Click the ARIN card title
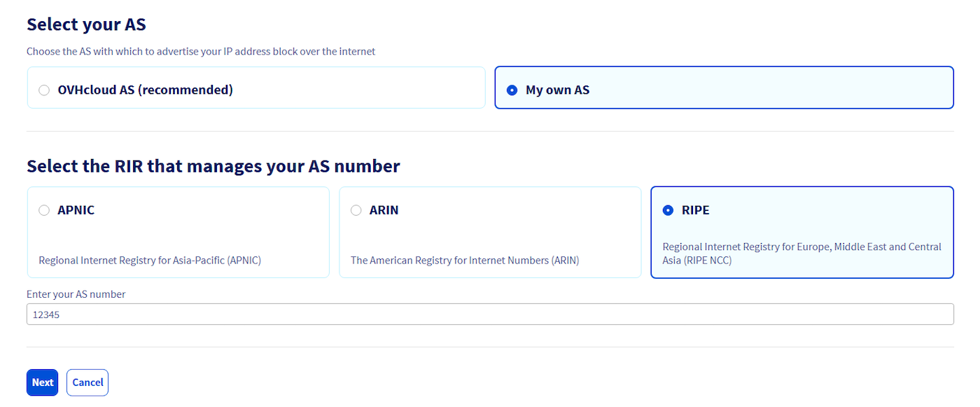980x407 pixels. pyautogui.click(x=384, y=210)
